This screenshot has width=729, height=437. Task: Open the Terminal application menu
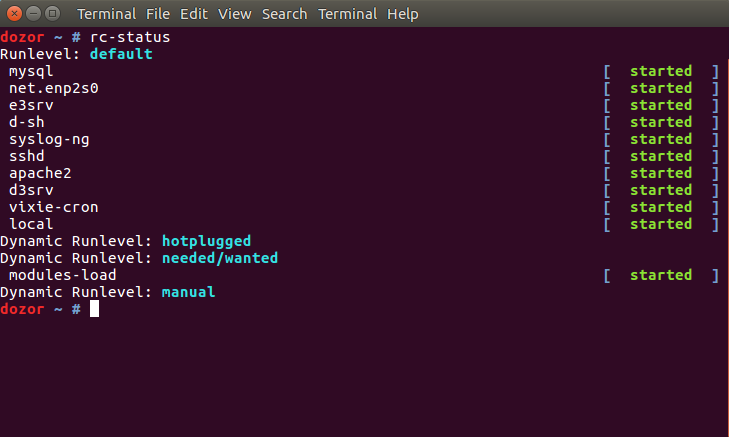pyautogui.click(x=106, y=14)
